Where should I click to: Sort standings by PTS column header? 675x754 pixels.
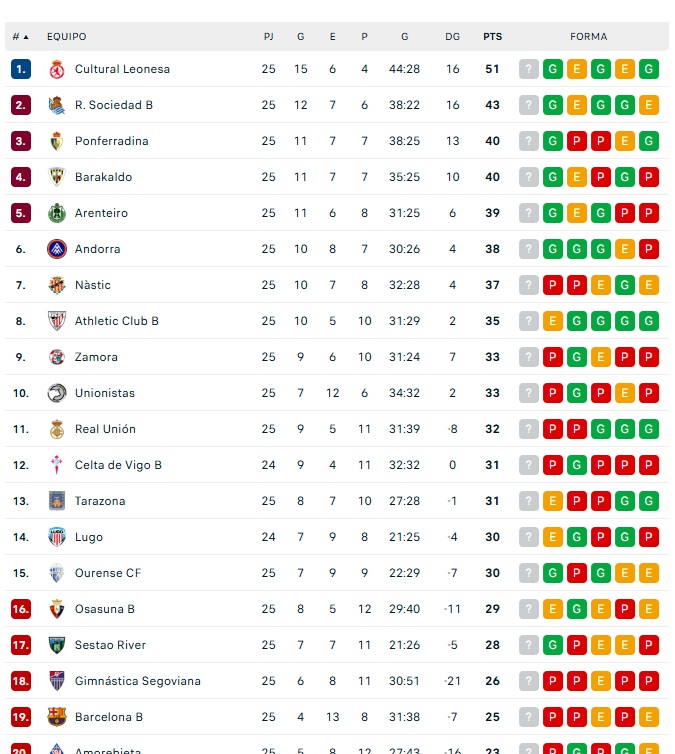pos(492,37)
